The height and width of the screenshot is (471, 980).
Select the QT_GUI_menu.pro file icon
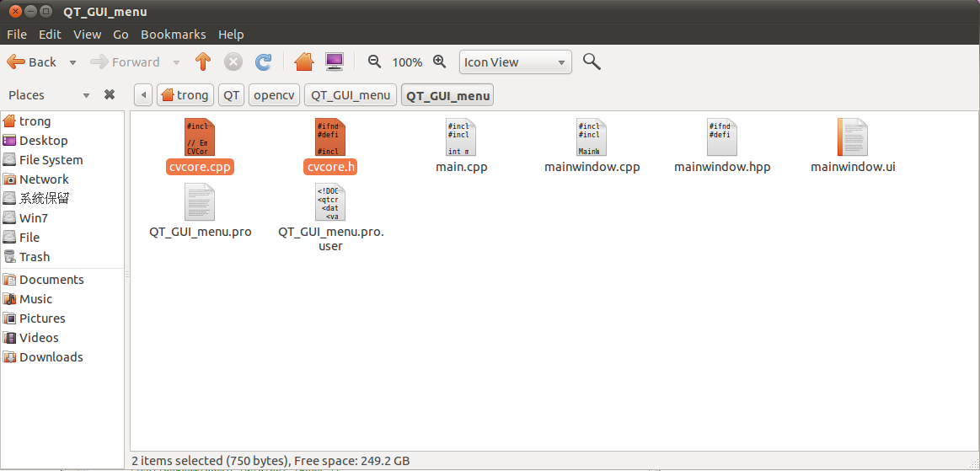tap(200, 202)
